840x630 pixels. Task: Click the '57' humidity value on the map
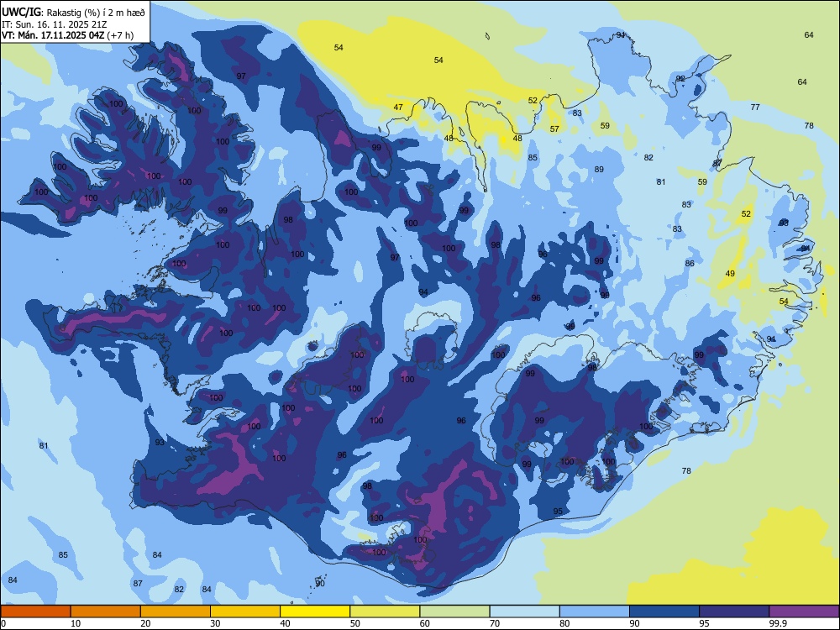point(554,129)
